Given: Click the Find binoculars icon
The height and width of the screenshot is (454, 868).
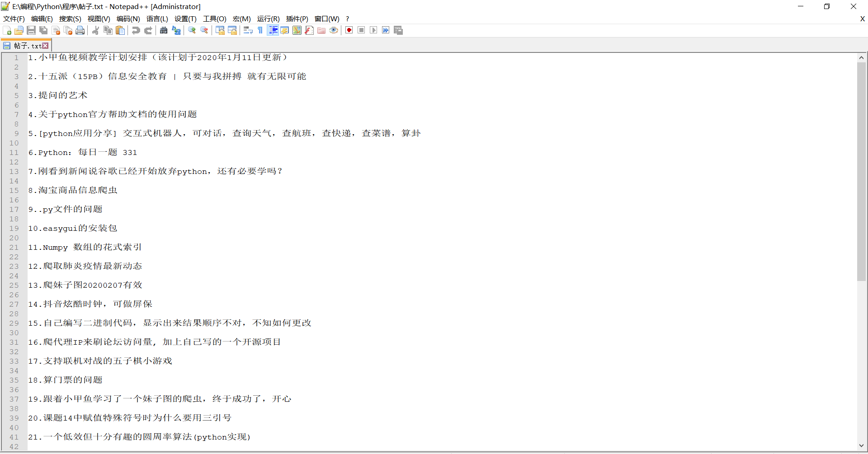Looking at the screenshot, I should click(164, 30).
